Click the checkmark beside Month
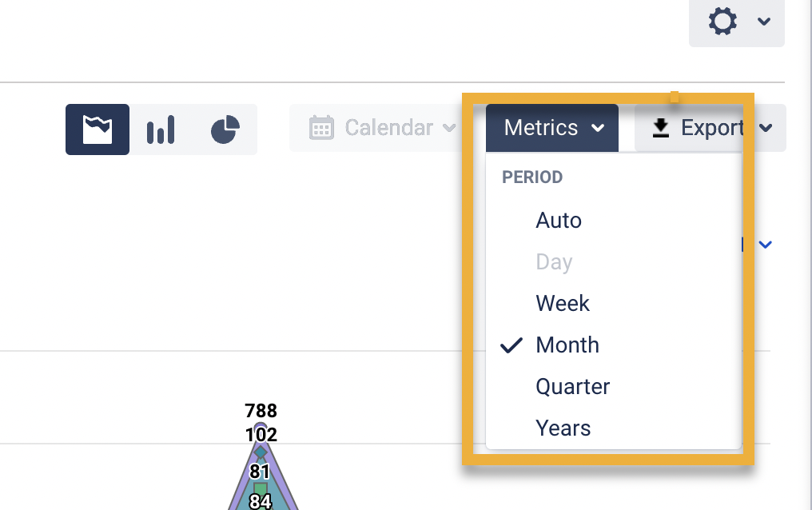The height and width of the screenshot is (510, 812). click(x=511, y=345)
